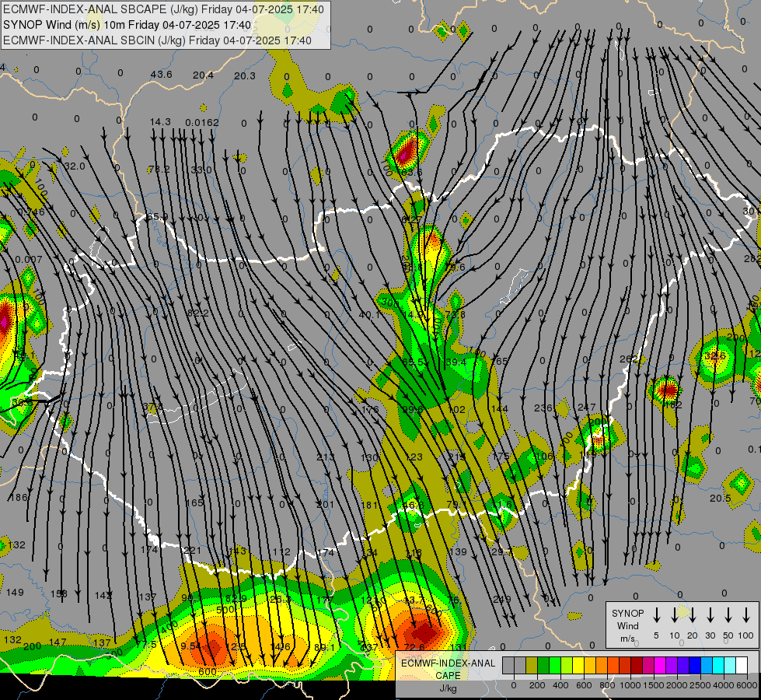Click the 50 m/s wind arrow in legend

tap(728, 615)
